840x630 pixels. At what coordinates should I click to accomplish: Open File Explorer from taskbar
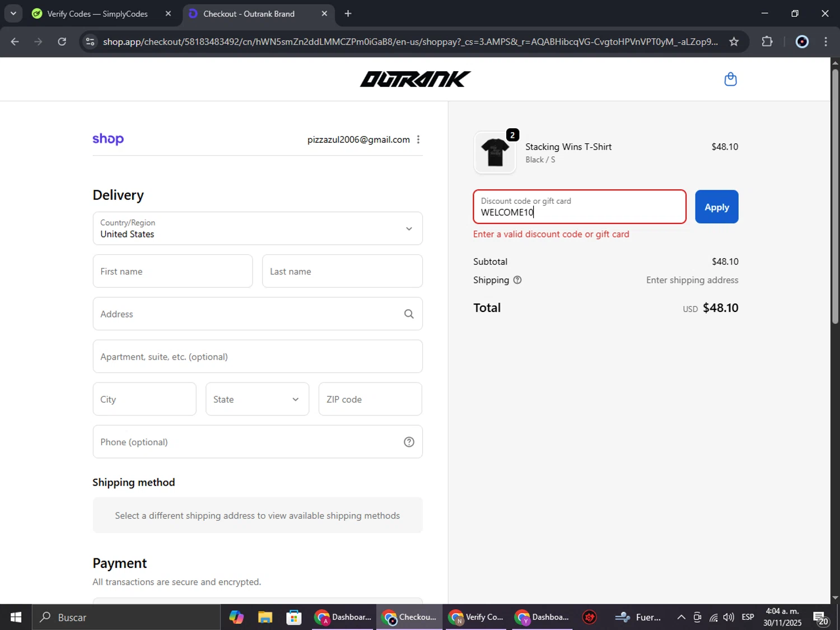(x=265, y=617)
